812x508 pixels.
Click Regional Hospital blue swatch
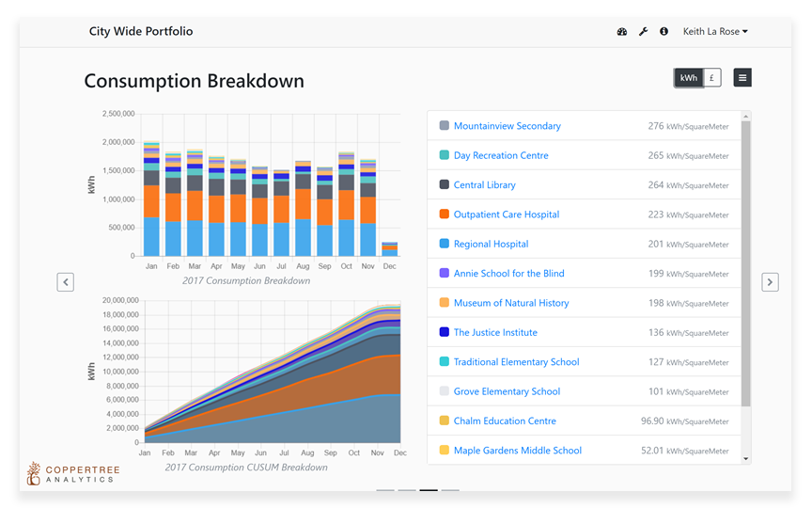(x=444, y=244)
